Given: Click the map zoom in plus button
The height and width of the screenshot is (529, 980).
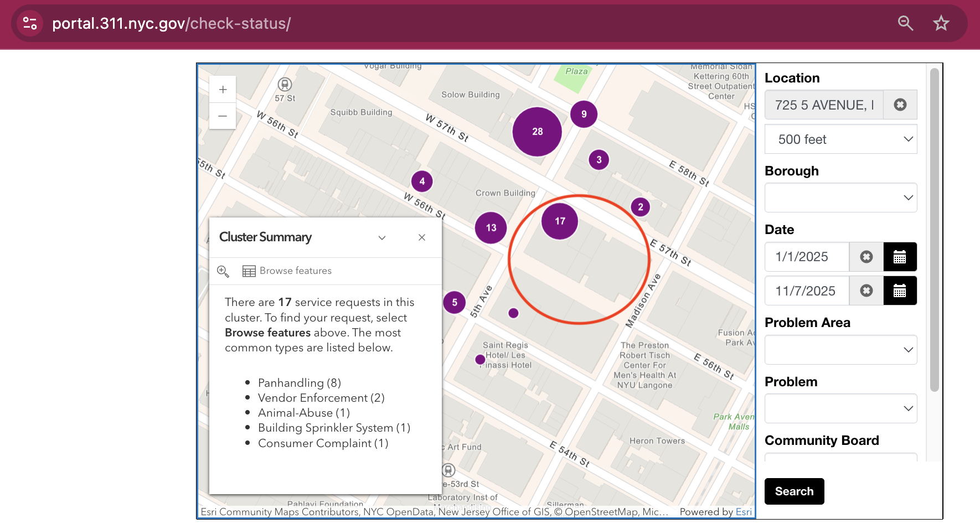Looking at the screenshot, I should click(x=223, y=90).
